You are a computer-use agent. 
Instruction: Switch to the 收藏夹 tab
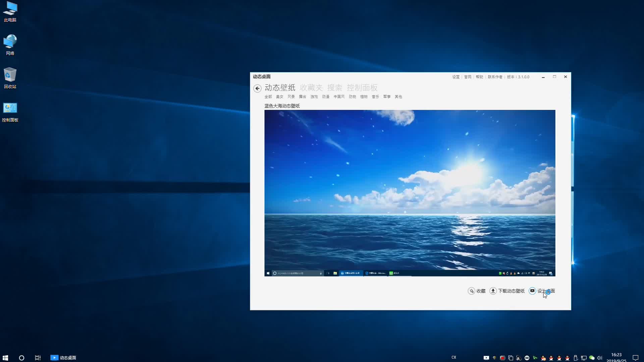311,88
